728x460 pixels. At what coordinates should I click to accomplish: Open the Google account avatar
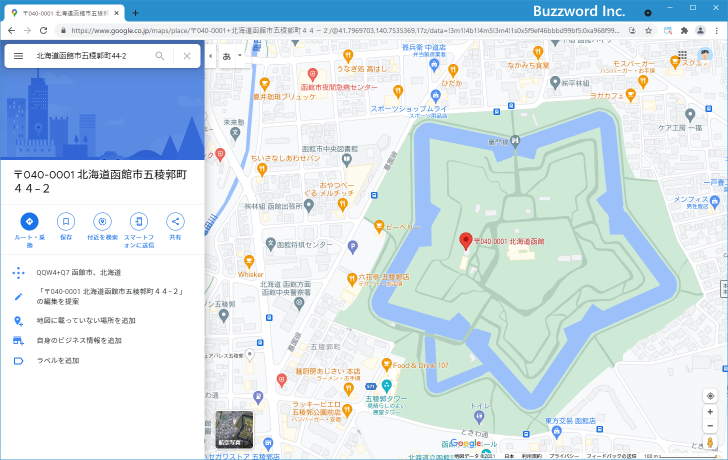705,55
